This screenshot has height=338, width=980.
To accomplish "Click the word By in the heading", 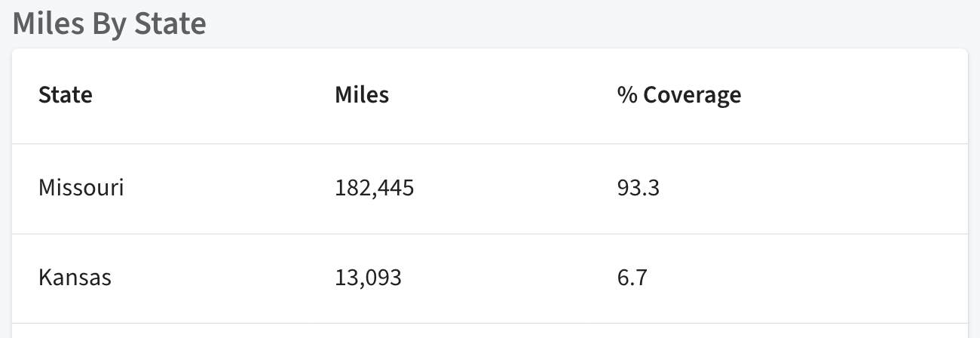I will [109, 25].
